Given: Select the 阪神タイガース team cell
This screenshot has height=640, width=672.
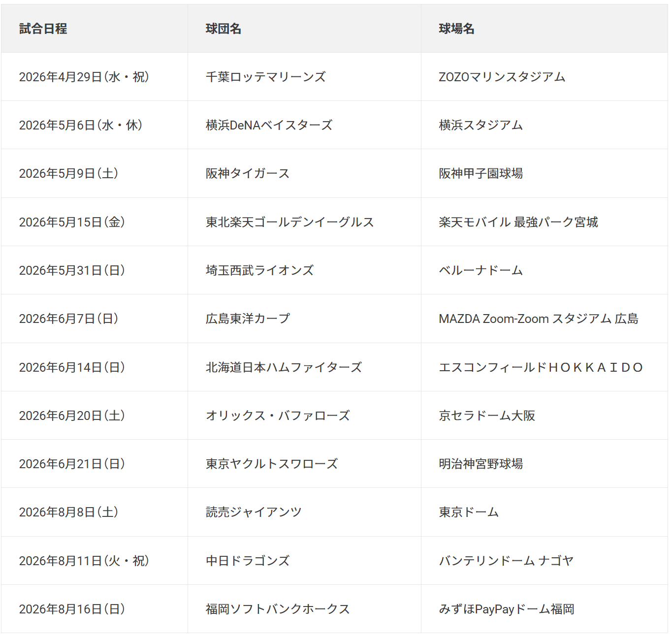Looking at the screenshot, I should coord(248,173).
